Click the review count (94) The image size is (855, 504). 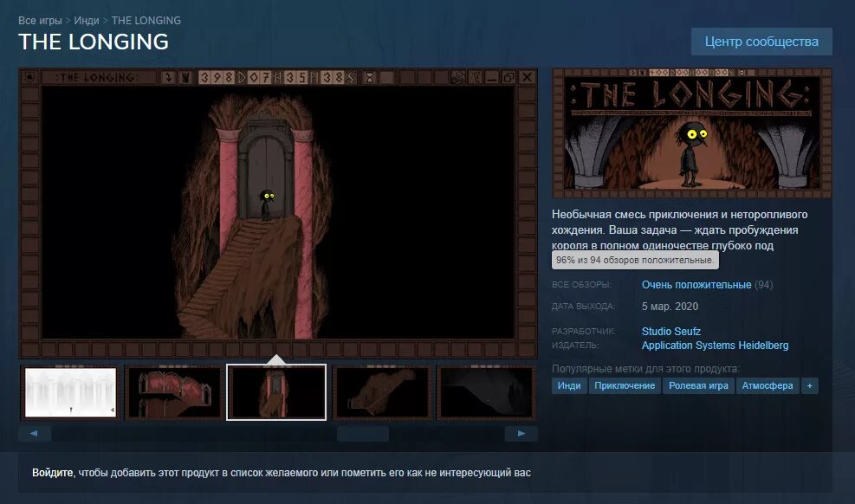tap(763, 285)
